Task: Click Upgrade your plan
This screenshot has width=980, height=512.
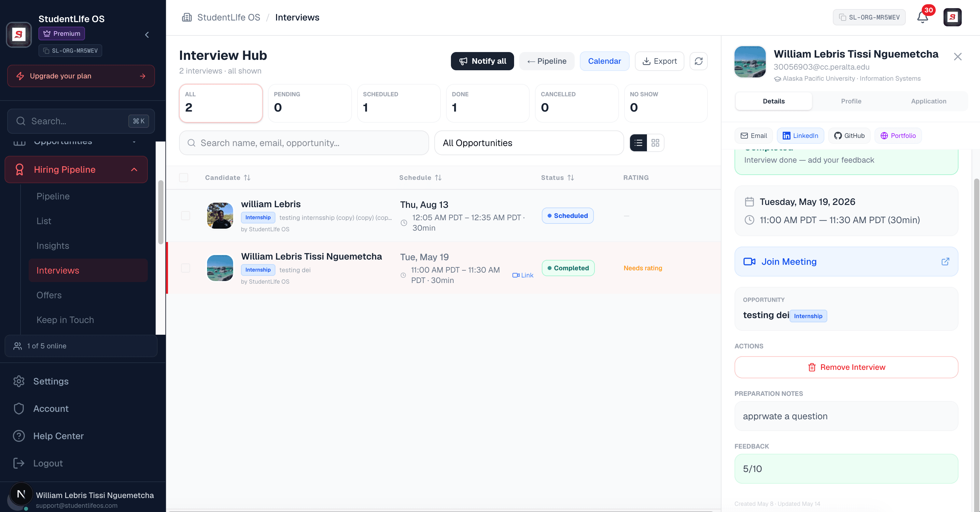Action: coord(81,76)
